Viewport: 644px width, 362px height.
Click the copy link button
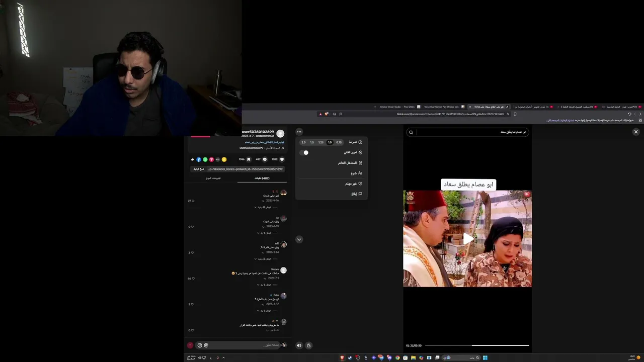click(x=199, y=169)
